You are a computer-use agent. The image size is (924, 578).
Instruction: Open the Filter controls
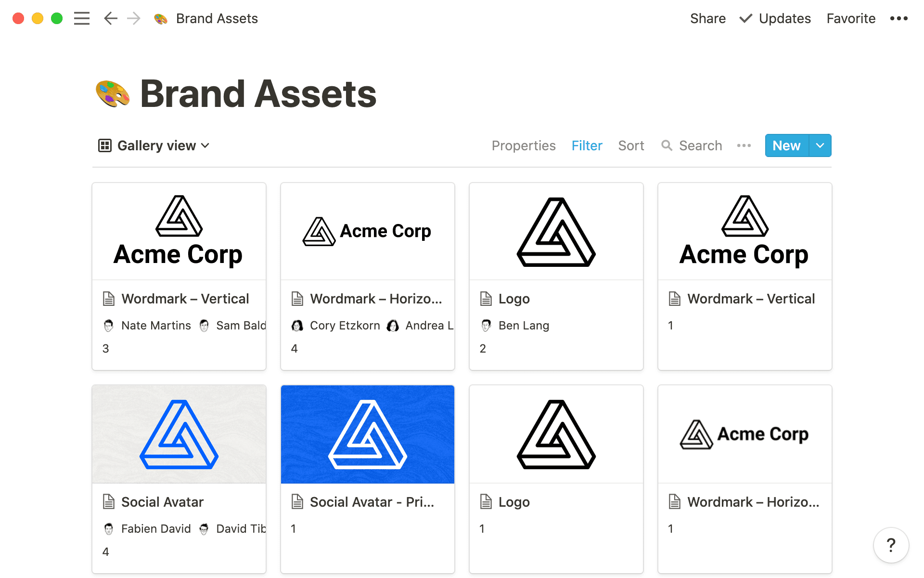pos(587,145)
